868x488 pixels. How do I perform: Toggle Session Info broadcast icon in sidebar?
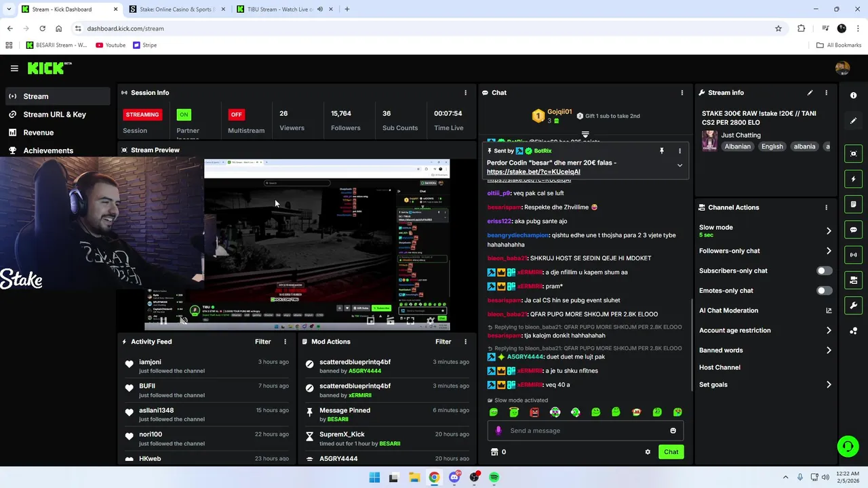tap(854, 255)
